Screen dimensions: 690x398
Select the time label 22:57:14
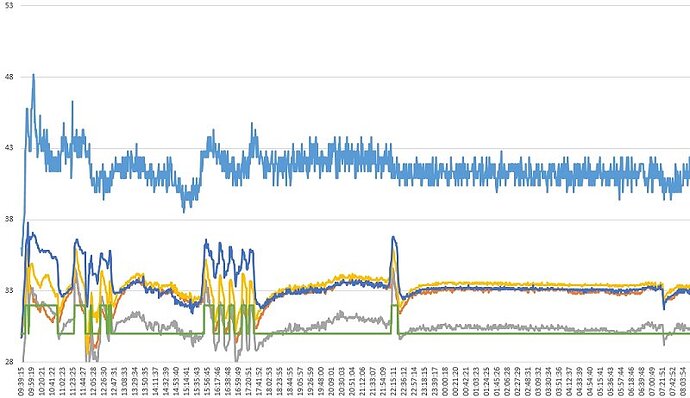[414, 382]
